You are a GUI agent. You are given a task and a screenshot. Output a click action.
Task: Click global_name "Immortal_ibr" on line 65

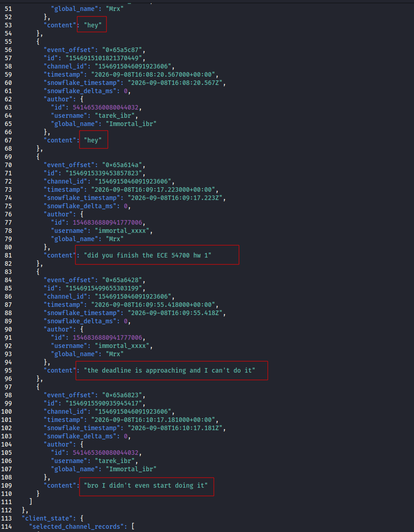[x=131, y=124]
